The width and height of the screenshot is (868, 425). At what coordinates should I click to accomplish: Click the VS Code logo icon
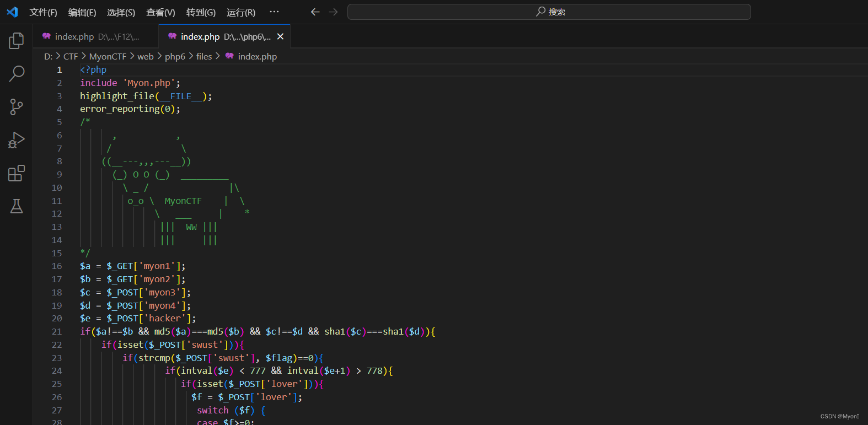point(12,12)
